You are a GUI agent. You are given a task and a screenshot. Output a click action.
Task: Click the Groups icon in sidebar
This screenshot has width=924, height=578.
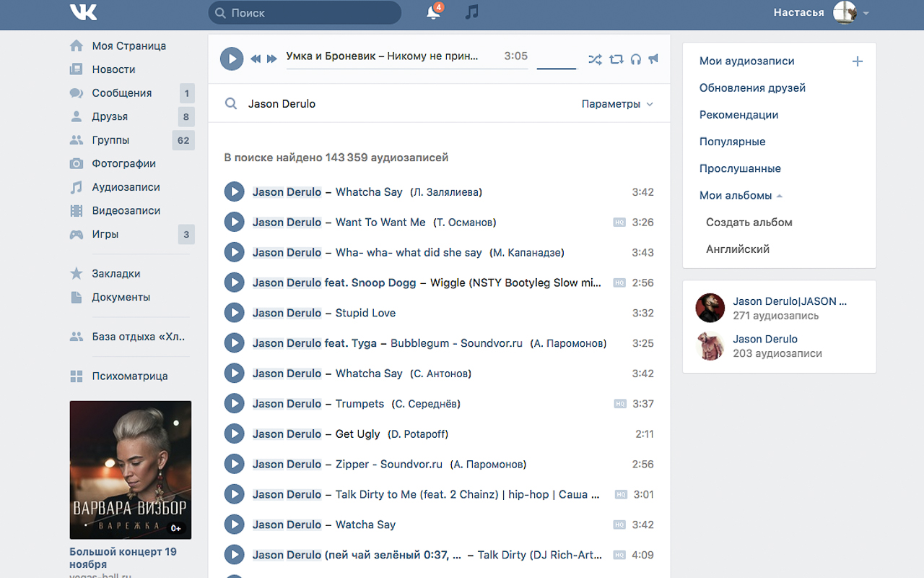76,140
